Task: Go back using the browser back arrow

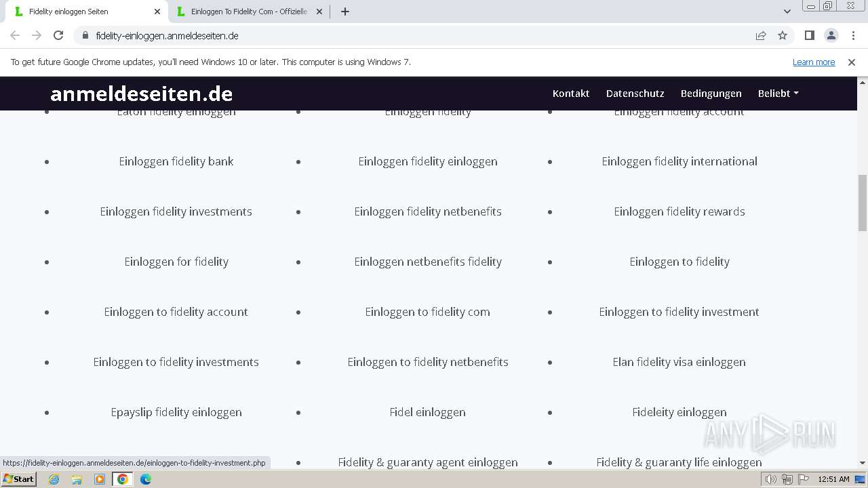Action: pyautogui.click(x=15, y=35)
